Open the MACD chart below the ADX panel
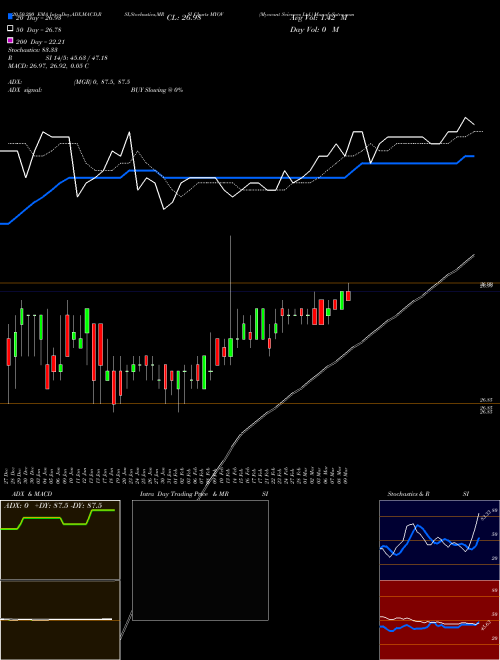Screen dimensions: 500x660 pyautogui.click(x=60, y=620)
